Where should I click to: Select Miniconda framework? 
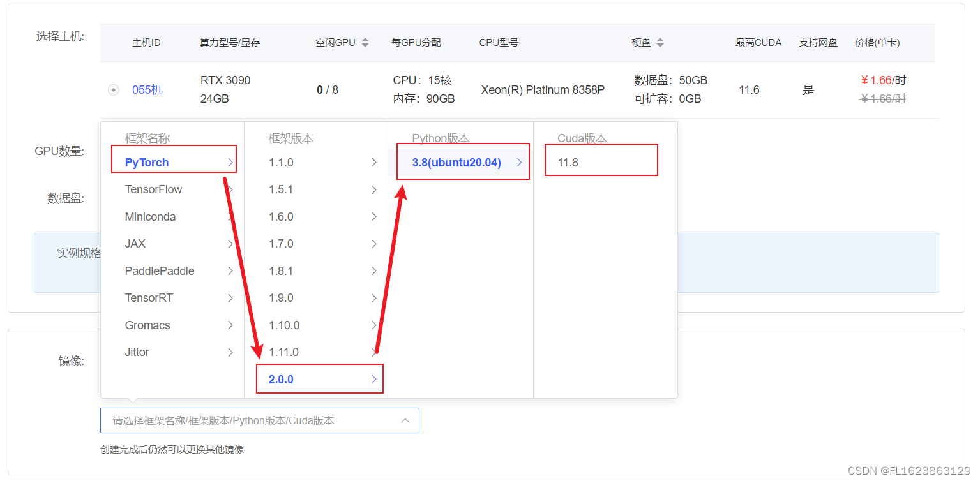172,217
